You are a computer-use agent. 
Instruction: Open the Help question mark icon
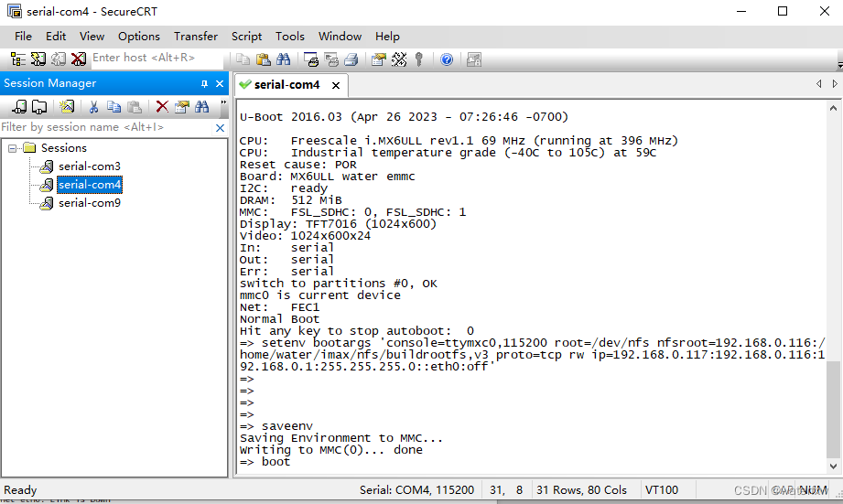click(x=447, y=59)
